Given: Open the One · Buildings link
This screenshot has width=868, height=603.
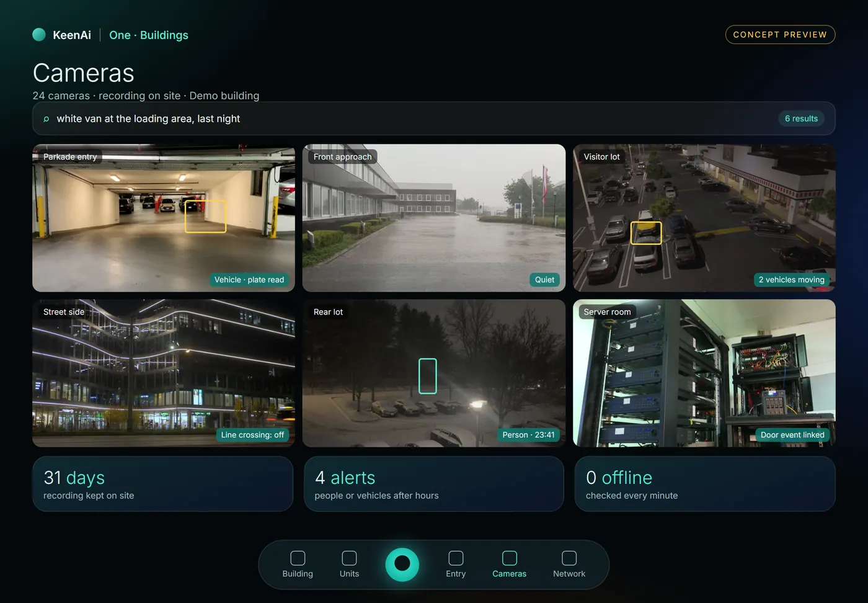Looking at the screenshot, I should 149,35.
